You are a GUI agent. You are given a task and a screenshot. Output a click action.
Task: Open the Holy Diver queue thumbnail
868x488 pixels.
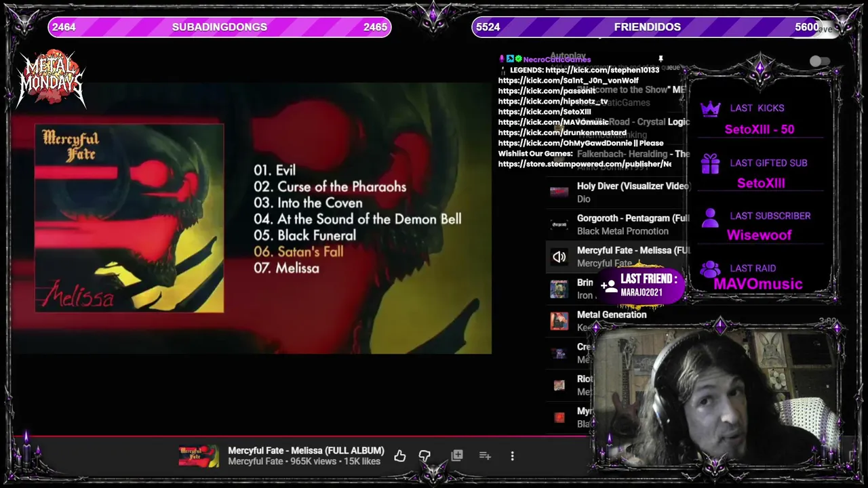[x=559, y=192]
